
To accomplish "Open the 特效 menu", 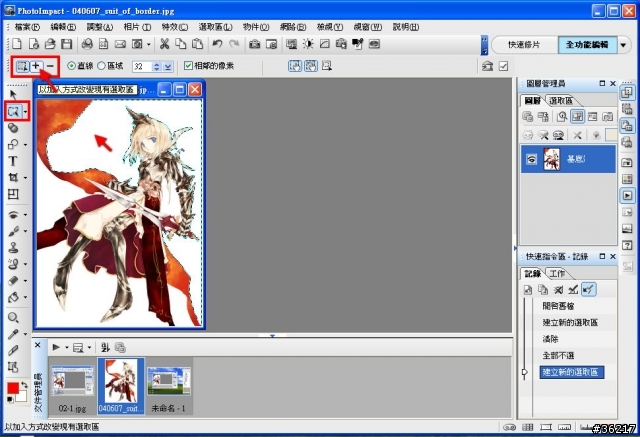I will (x=174, y=27).
